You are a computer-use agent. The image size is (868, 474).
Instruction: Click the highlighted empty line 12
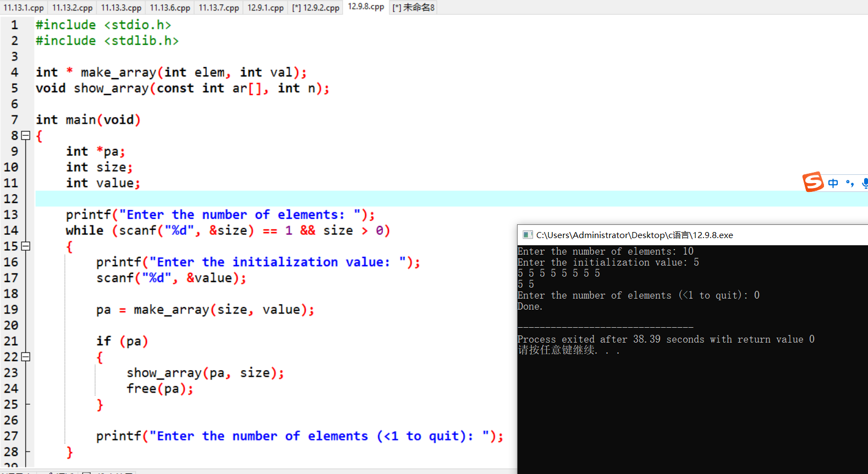pyautogui.click(x=451, y=199)
